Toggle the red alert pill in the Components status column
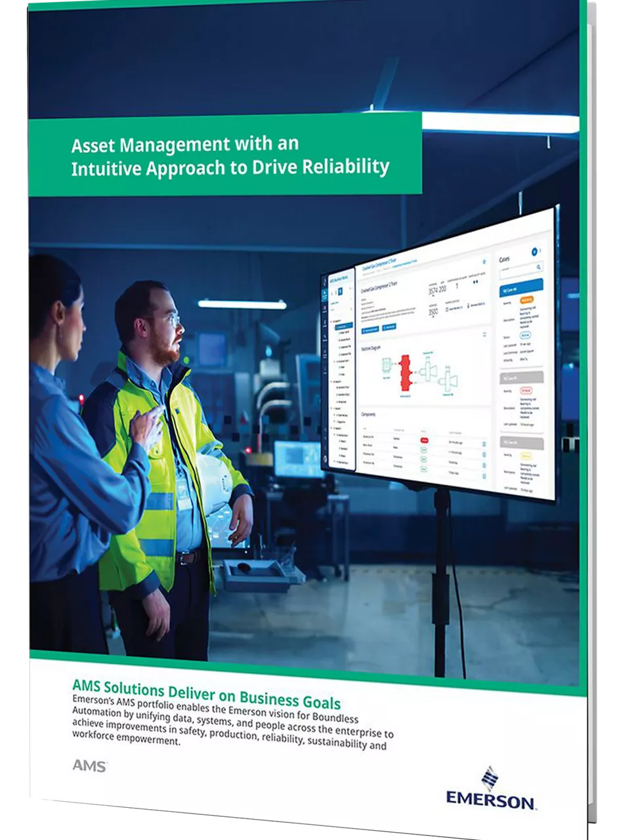This screenshot has height=840, width=630. tap(424, 440)
